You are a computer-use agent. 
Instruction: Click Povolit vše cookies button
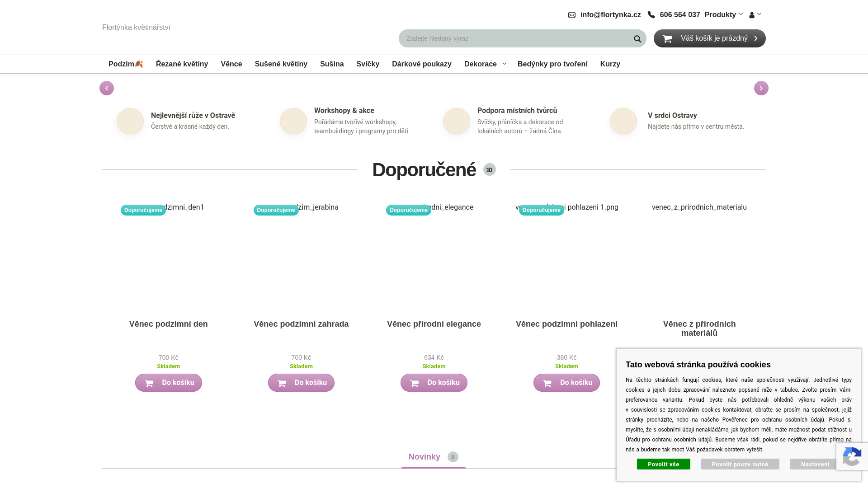tap(664, 464)
